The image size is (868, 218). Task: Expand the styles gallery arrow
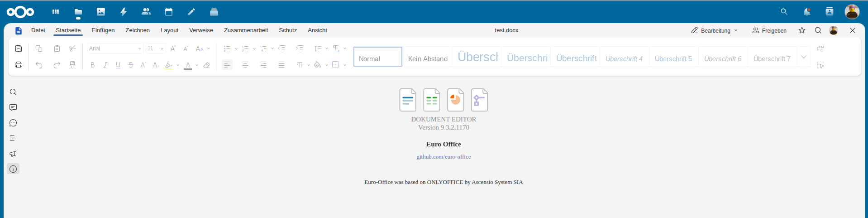804,57
